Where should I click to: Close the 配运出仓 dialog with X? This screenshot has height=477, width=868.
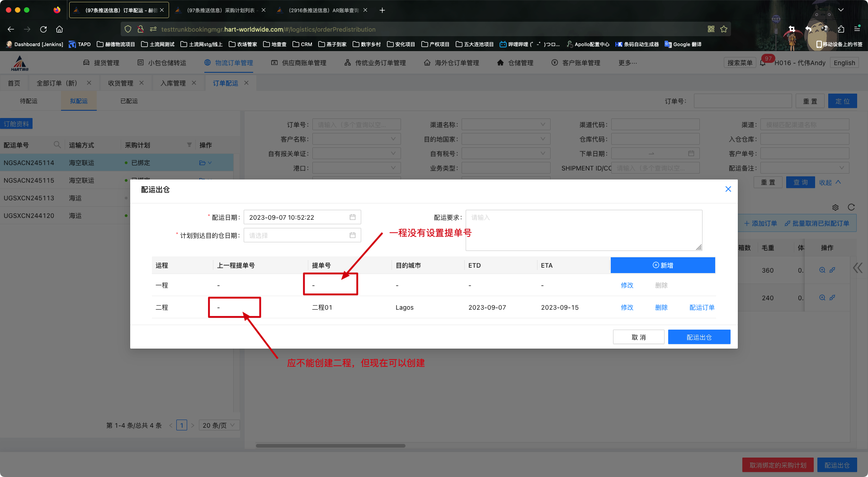point(728,189)
